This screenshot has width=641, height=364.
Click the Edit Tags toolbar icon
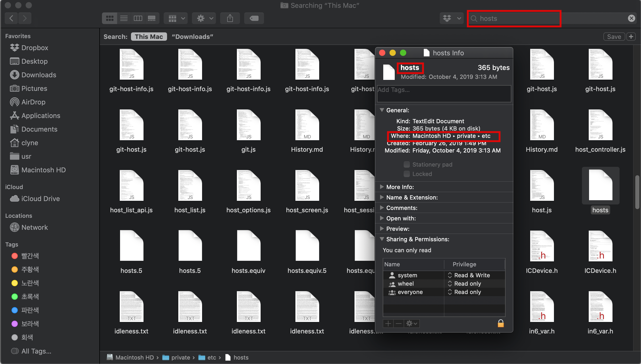pos(254,18)
